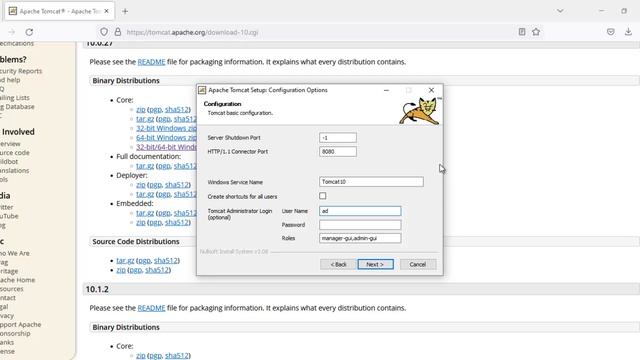Click the 64-bit Windows zip link
Image resolution: width=640 pixels, height=360 pixels.
click(166, 138)
